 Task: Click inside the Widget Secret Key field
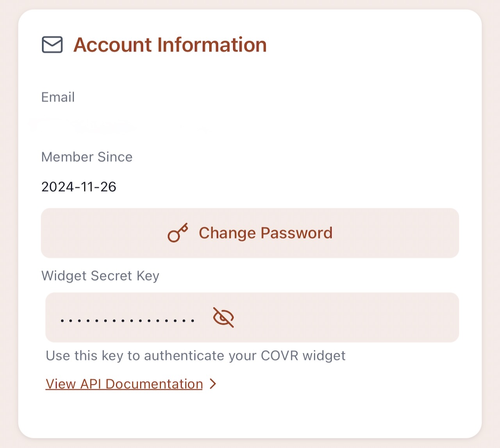(x=252, y=317)
